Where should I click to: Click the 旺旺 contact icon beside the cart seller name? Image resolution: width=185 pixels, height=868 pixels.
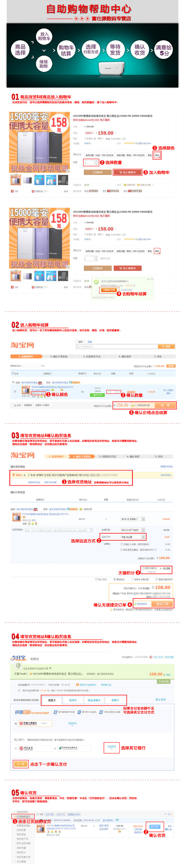[74, 382]
